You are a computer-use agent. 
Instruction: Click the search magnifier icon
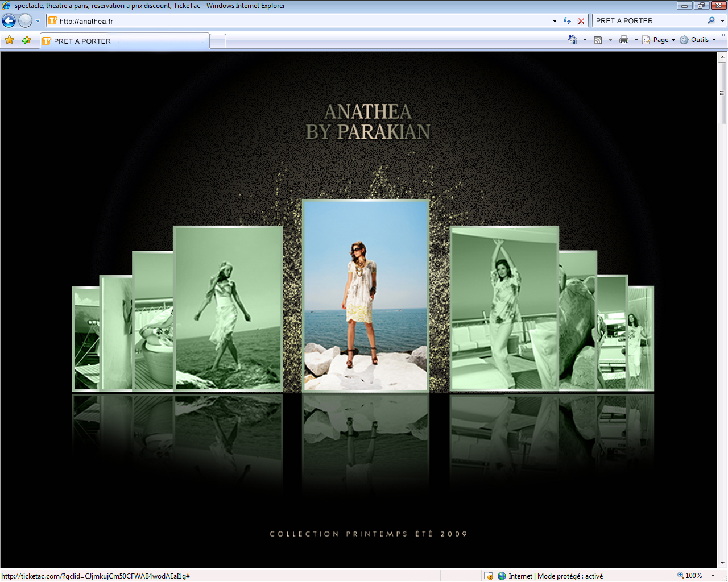coord(711,20)
